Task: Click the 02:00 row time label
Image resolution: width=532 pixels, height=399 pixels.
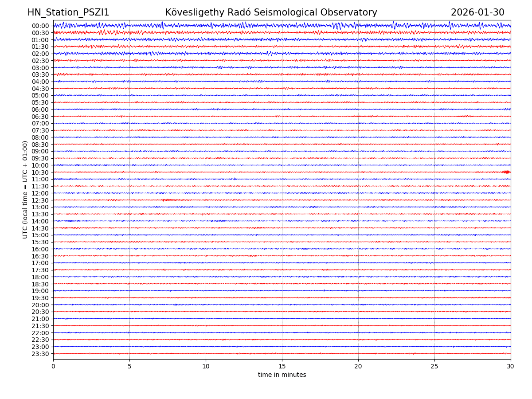Action: [x=40, y=54]
